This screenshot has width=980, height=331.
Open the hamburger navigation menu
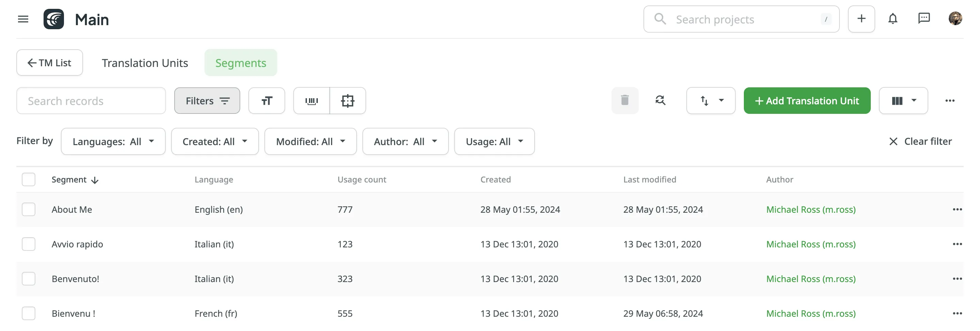click(23, 19)
